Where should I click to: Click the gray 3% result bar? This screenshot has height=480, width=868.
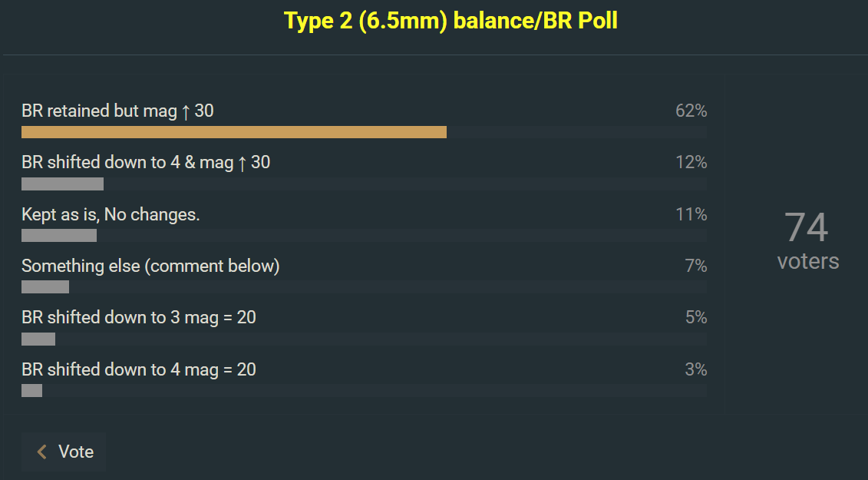[x=31, y=390]
